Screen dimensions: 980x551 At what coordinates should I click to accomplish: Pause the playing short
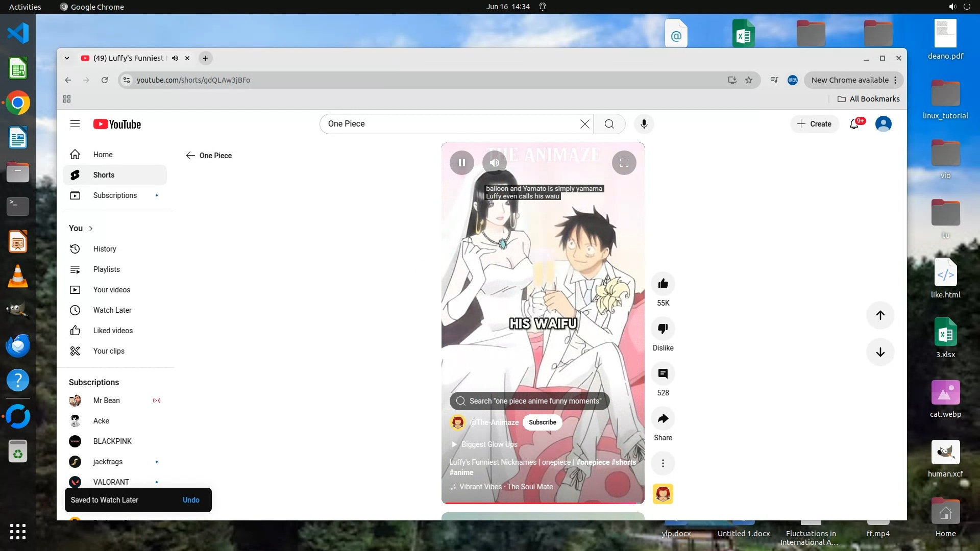461,163
